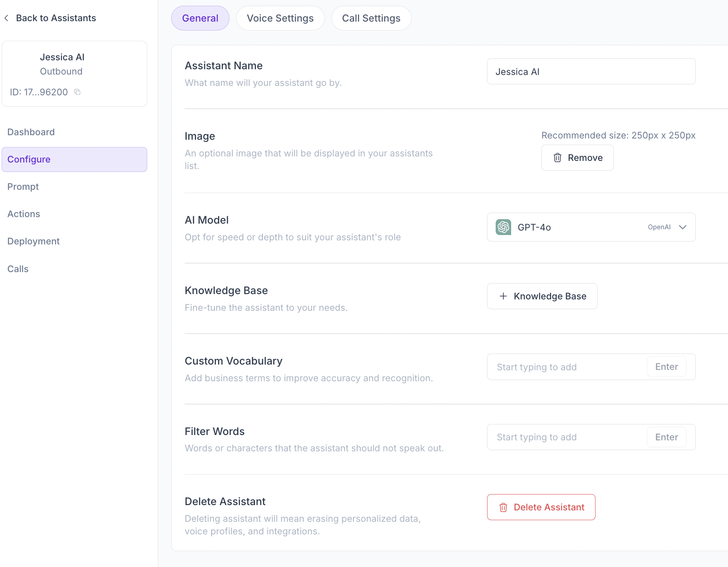Remove the assistant image
Image resolution: width=728 pixels, height=567 pixels.
click(x=577, y=158)
